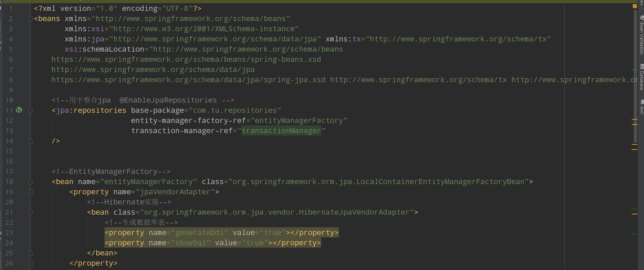
Task: Click line number 23 in the gutter
Action: (x=9, y=233)
